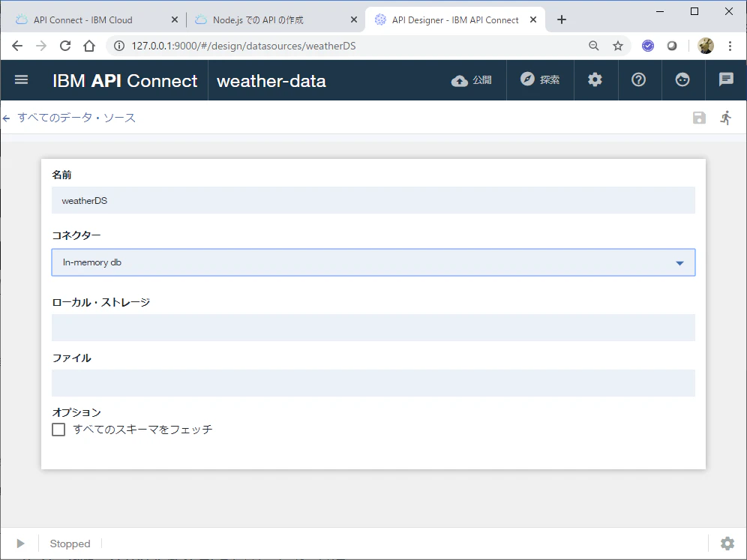Click the user face icon in header
This screenshot has width=747, height=560.
point(682,80)
